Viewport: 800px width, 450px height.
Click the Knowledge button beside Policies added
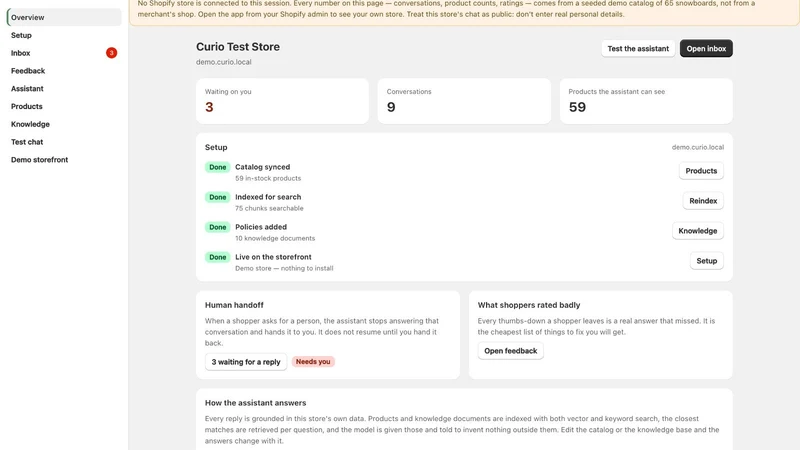point(697,231)
